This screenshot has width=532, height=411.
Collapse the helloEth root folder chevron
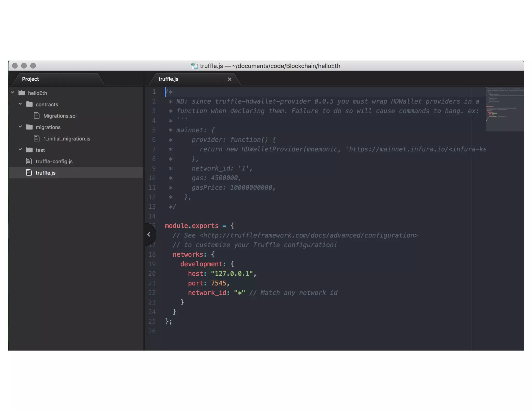(x=12, y=92)
